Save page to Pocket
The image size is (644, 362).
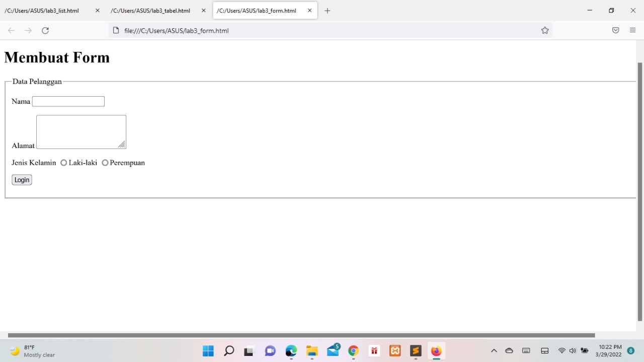point(615,31)
